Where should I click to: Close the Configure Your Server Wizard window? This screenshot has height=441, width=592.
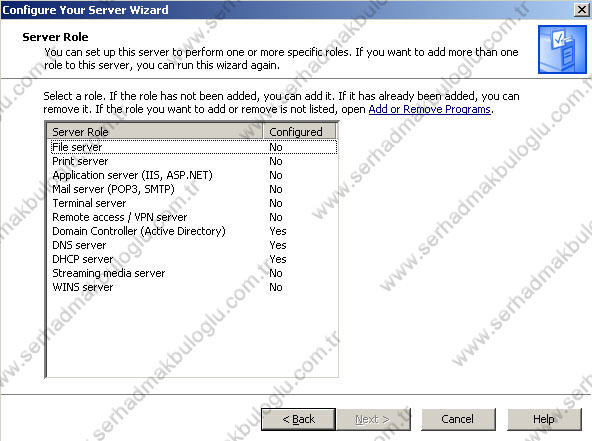click(582, 9)
